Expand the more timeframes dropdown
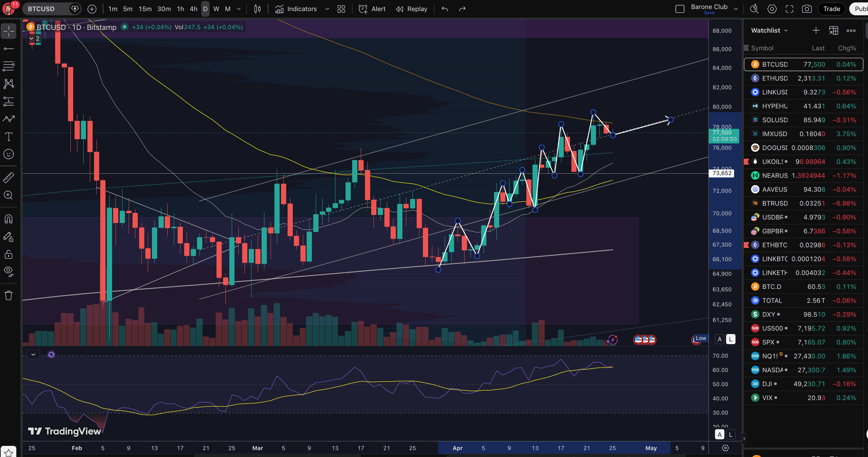 (239, 9)
